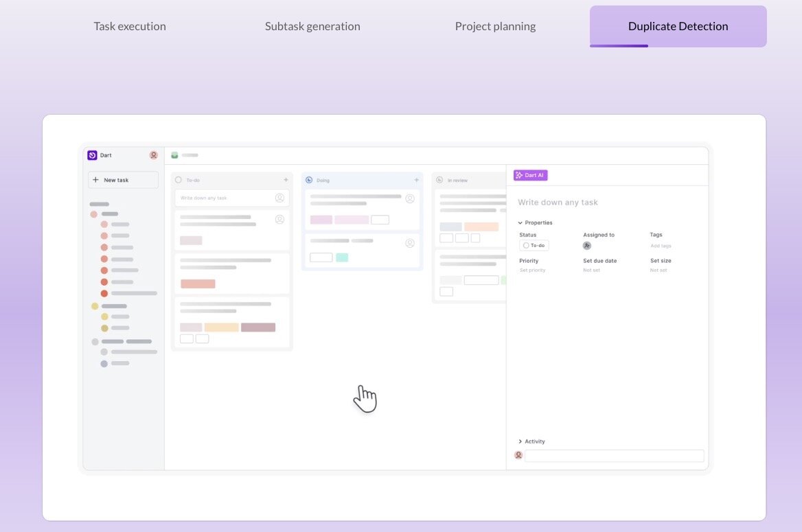
Task: Click the status circle in the In review column header
Action: click(440, 180)
